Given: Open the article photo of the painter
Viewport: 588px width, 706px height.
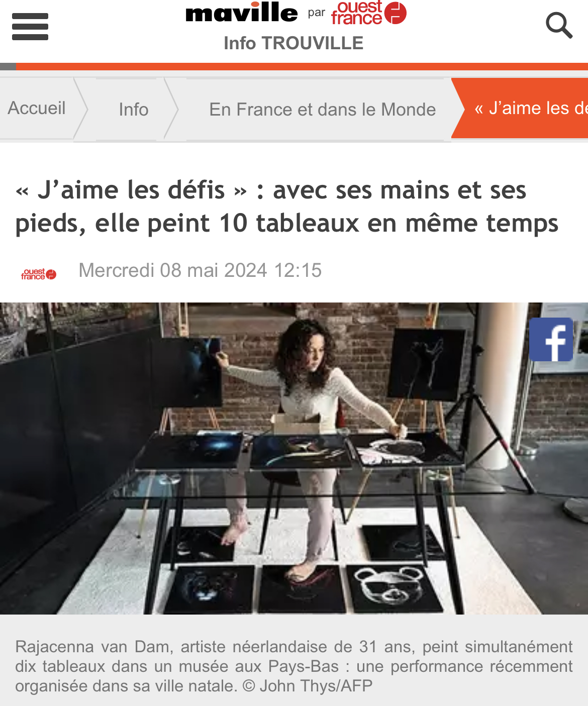Looking at the screenshot, I should click(294, 458).
